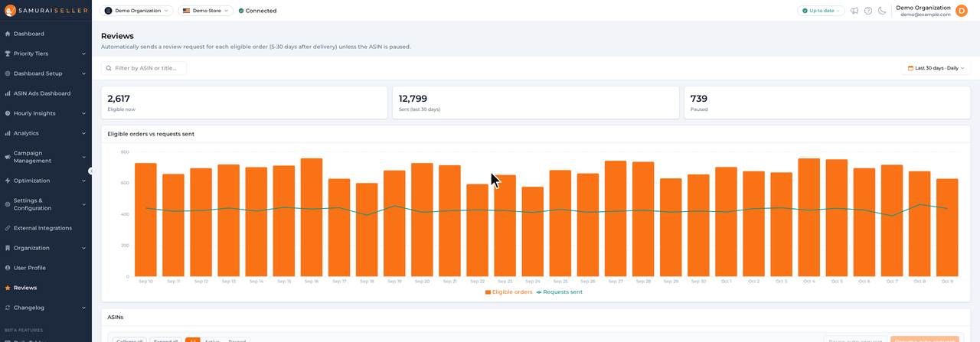Open User Profile menu item

[46, 268]
